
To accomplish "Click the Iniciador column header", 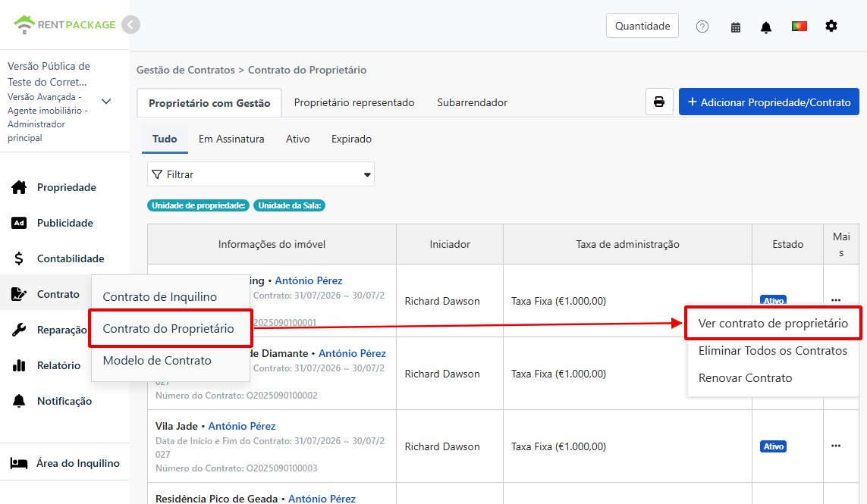I will click(x=450, y=244).
